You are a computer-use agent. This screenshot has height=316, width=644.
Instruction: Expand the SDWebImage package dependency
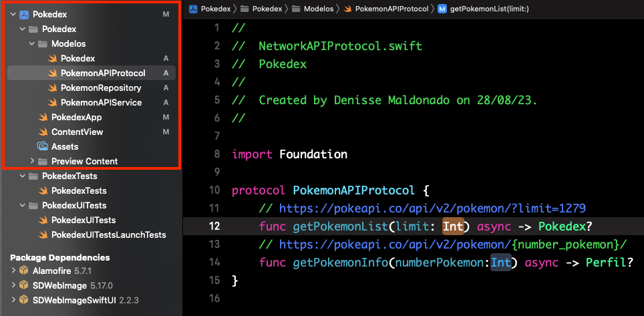(13, 285)
